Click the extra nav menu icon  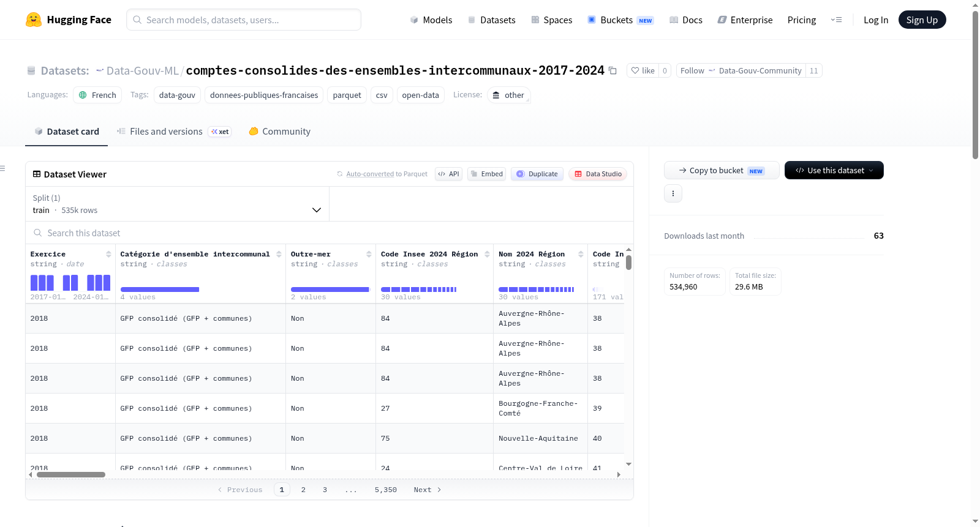point(836,20)
